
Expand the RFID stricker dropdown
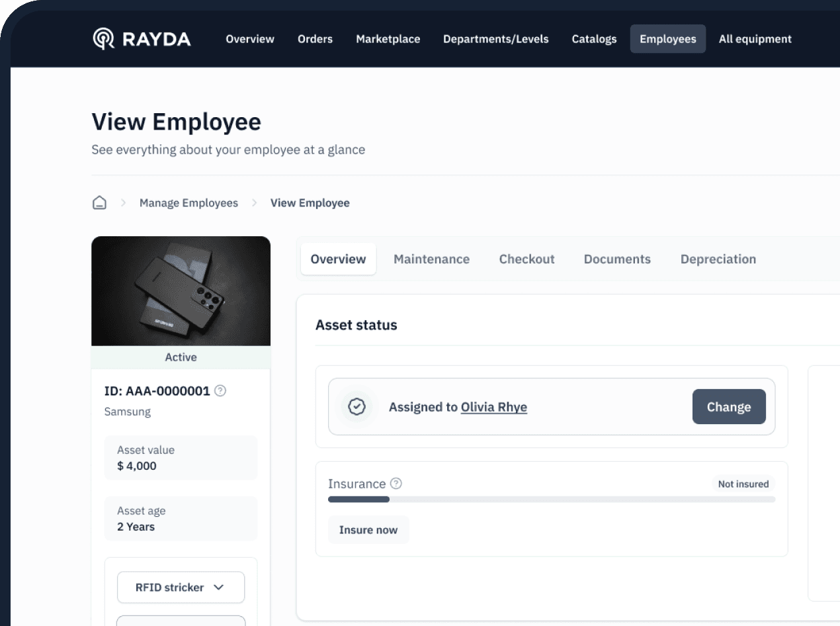pyautogui.click(x=181, y=587)
